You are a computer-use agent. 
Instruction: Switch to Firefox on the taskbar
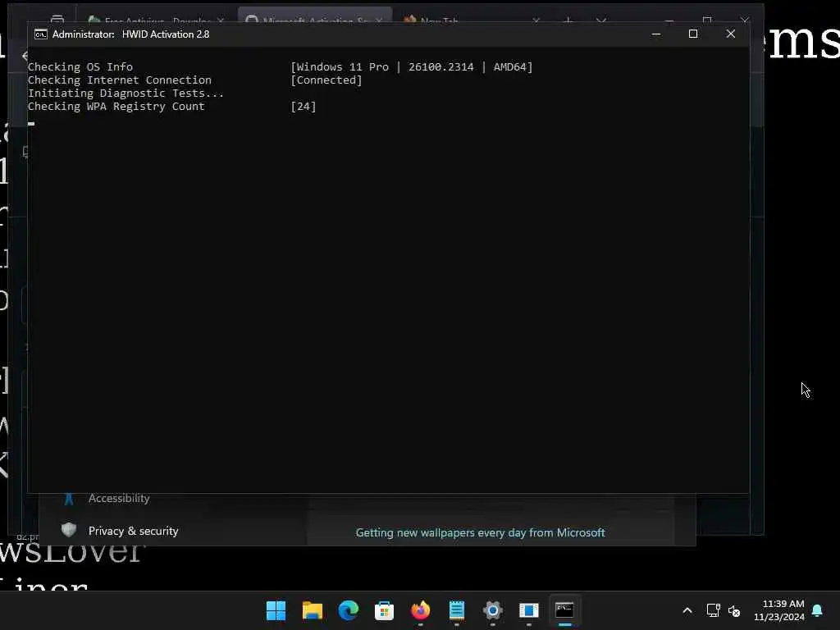(421, 610)
